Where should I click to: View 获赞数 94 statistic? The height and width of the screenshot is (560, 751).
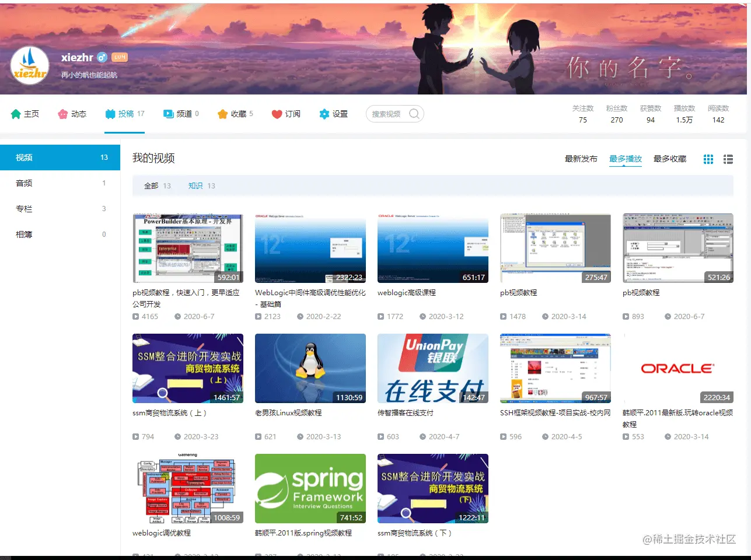point(651,114)
